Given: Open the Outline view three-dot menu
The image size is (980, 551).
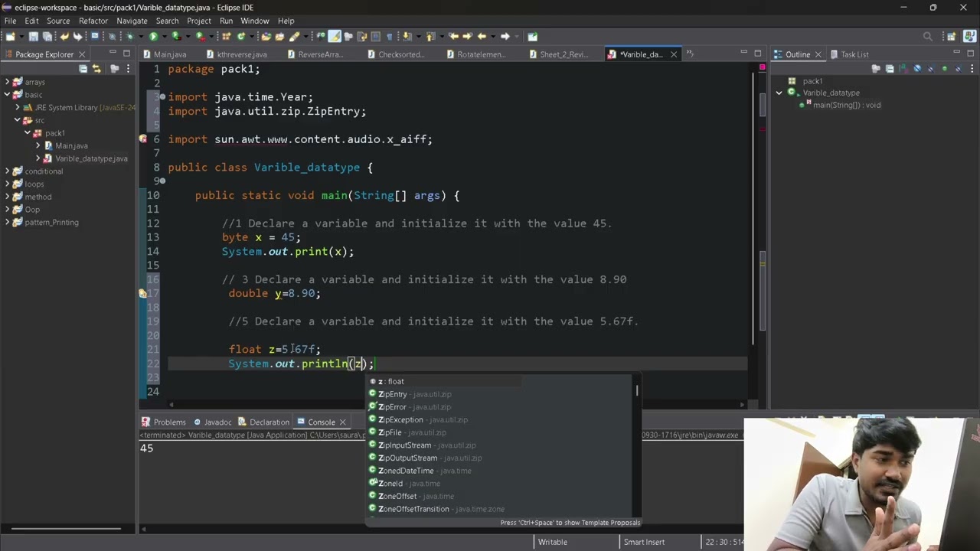Looking at the screenshot, I should click(x=972, y=68).
